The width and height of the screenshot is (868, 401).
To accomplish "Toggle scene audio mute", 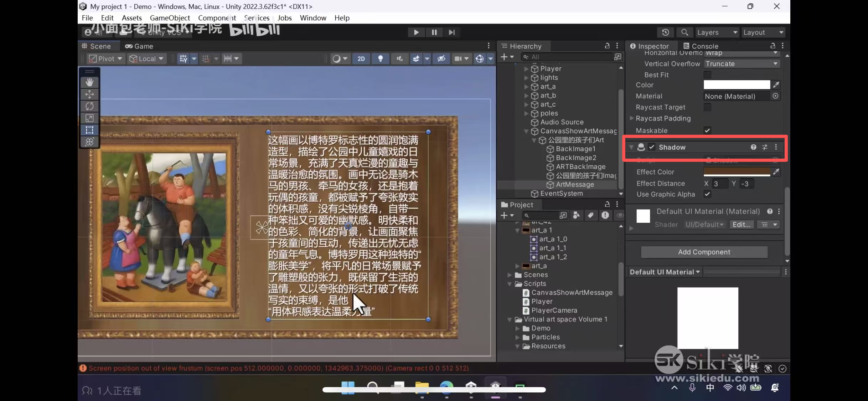I will tap(399, 59).
